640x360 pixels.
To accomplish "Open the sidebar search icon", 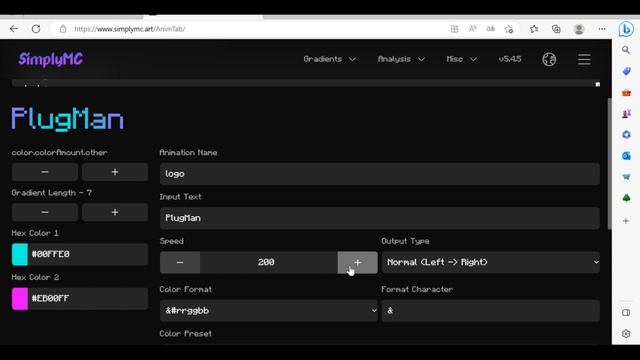I will pos(626,50).
